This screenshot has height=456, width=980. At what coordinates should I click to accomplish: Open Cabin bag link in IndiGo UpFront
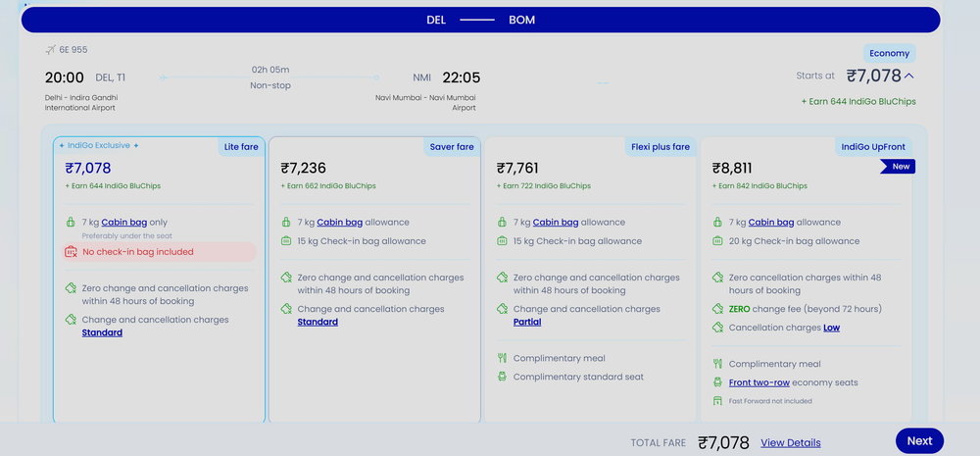pos(771,222)
